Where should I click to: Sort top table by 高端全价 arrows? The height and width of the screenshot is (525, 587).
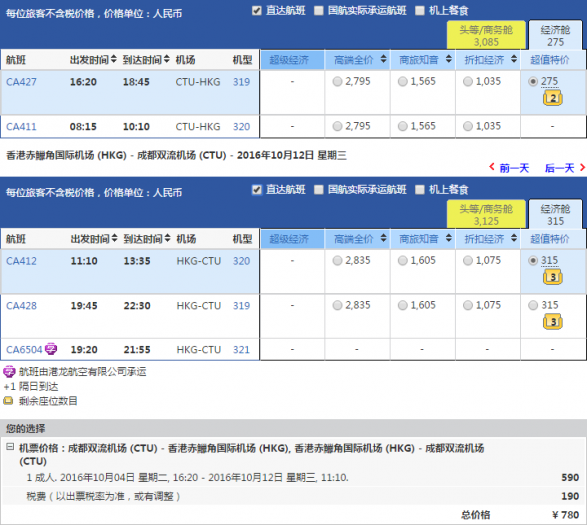[x=383, y=59]
